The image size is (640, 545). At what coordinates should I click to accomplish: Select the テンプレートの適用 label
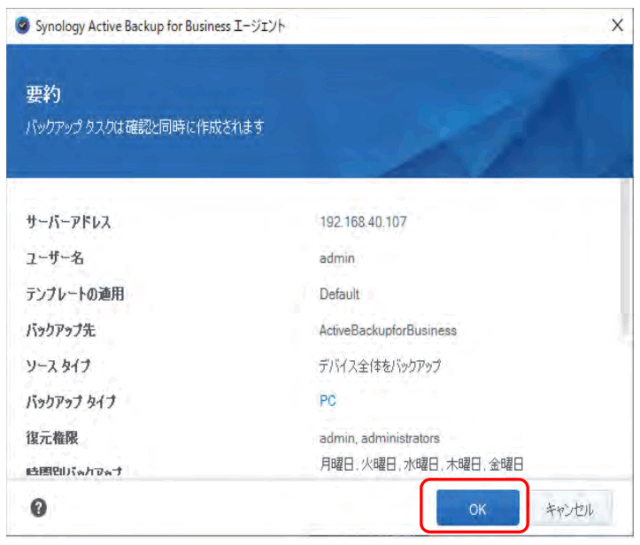click(75, 294)
